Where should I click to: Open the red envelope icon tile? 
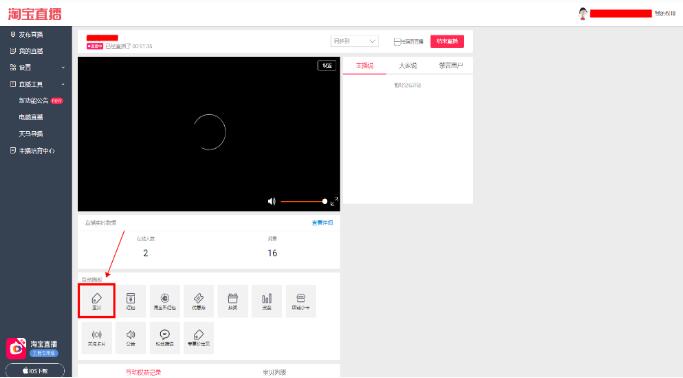(x=131, y=301)
